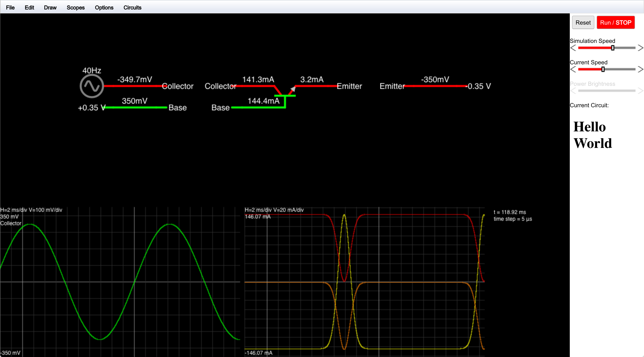
Task: Open the Circuits menu
Action: click(x=132, y=8)
